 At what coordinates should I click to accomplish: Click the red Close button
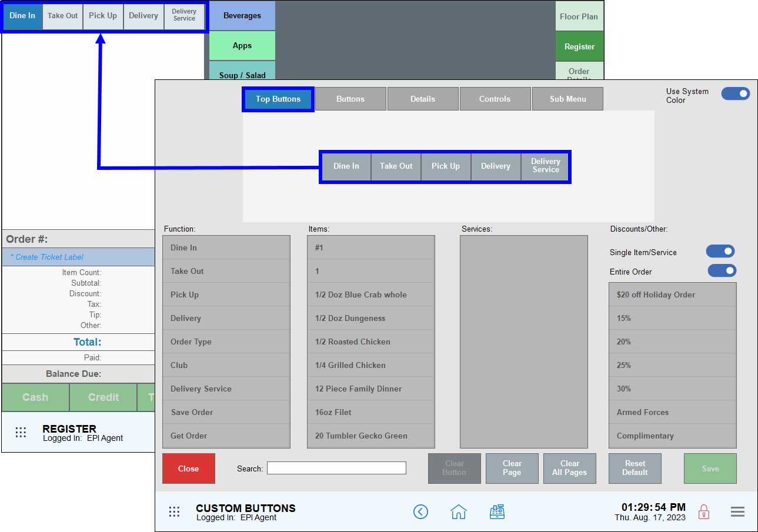click(189, 469)
